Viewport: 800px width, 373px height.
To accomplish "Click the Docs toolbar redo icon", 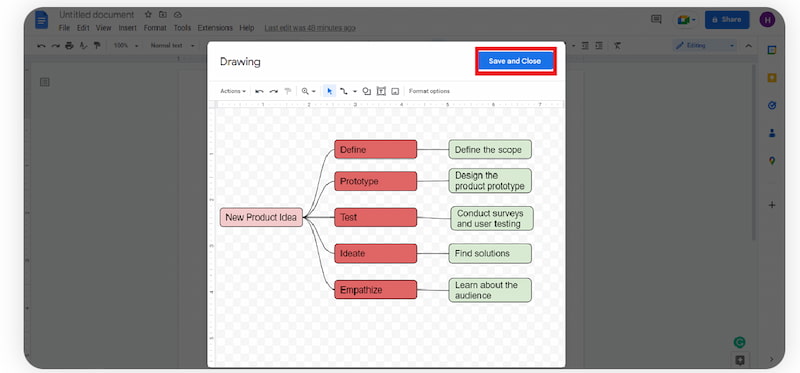I will click(x=55, y=46).
